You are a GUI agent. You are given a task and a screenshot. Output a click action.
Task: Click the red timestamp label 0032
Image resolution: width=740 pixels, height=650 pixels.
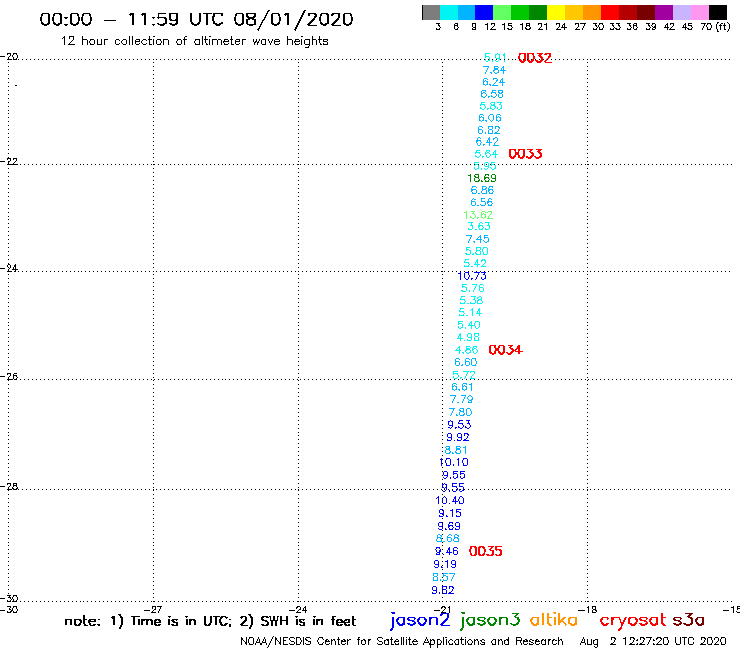[x=535, y=58]
